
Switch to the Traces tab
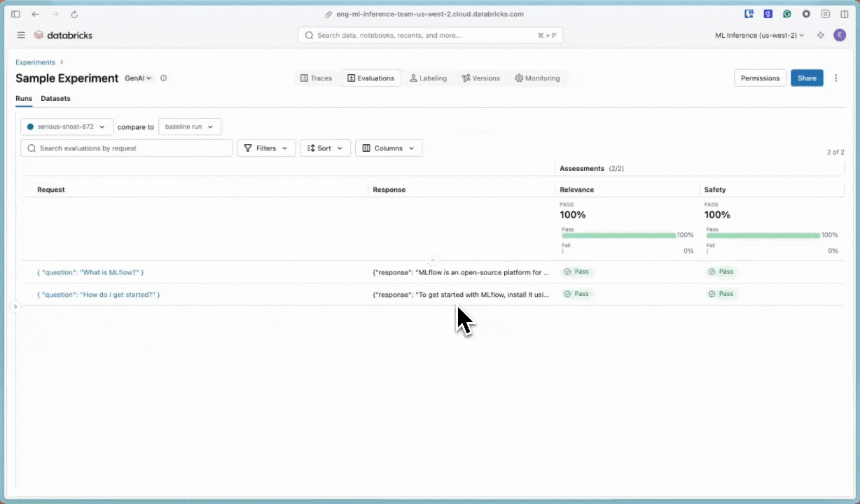pyautogui.click(x=316, y=78)
